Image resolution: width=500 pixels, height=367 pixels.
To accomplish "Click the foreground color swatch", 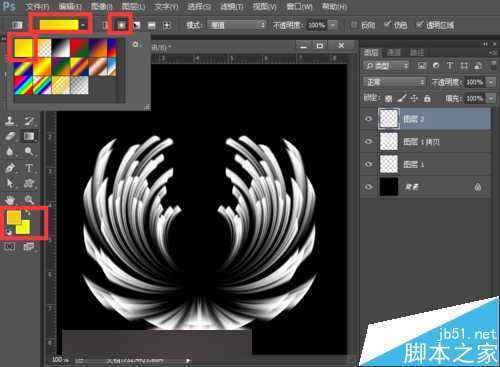I will pos(14,217).
